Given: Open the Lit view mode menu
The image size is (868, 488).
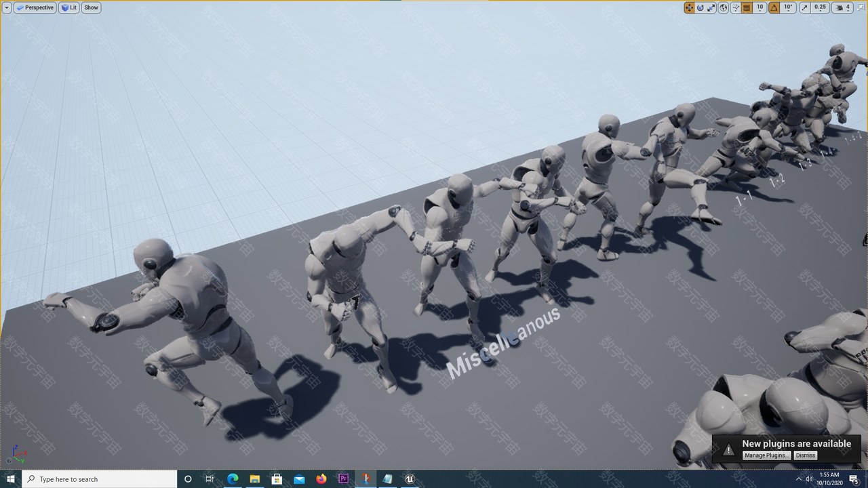Looking at the screenshot, I should (x=68, y=7).
